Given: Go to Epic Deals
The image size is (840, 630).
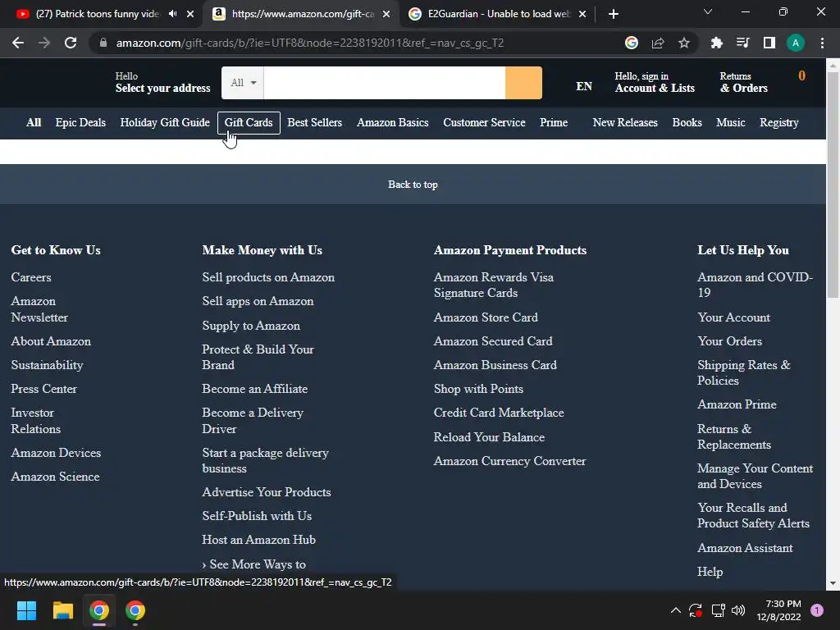Looking at the screenshot, I should coord(80,123).
